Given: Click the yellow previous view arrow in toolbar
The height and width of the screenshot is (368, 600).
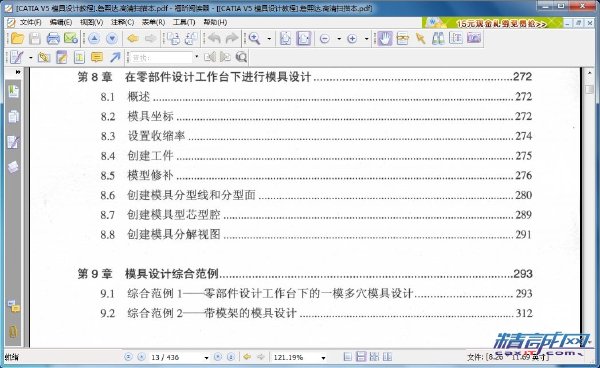Looking at the screenshot, I should click(x=133, y=39).
